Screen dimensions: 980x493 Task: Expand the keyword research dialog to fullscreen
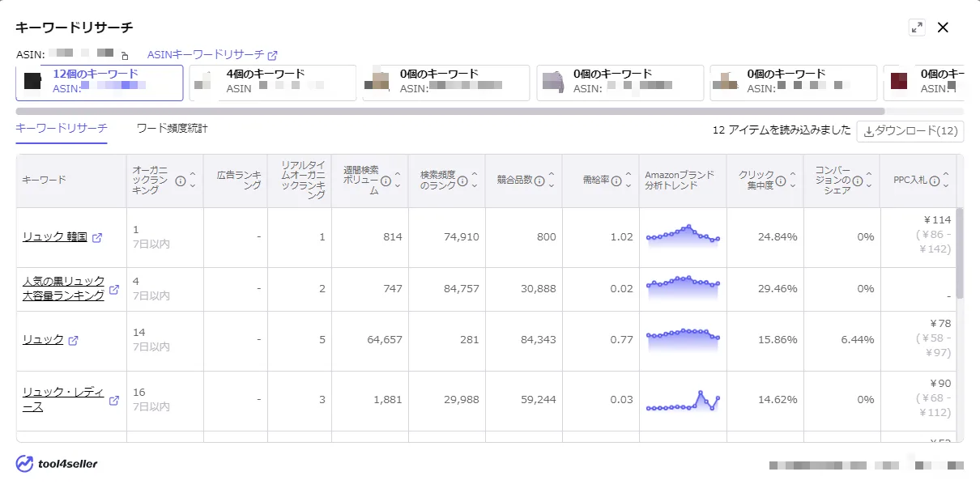(x=917, y=28)
